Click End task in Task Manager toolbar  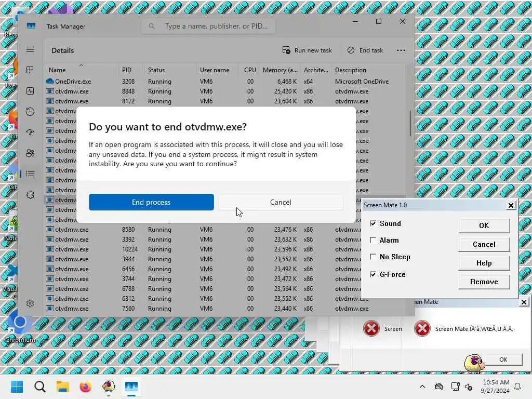365,50
